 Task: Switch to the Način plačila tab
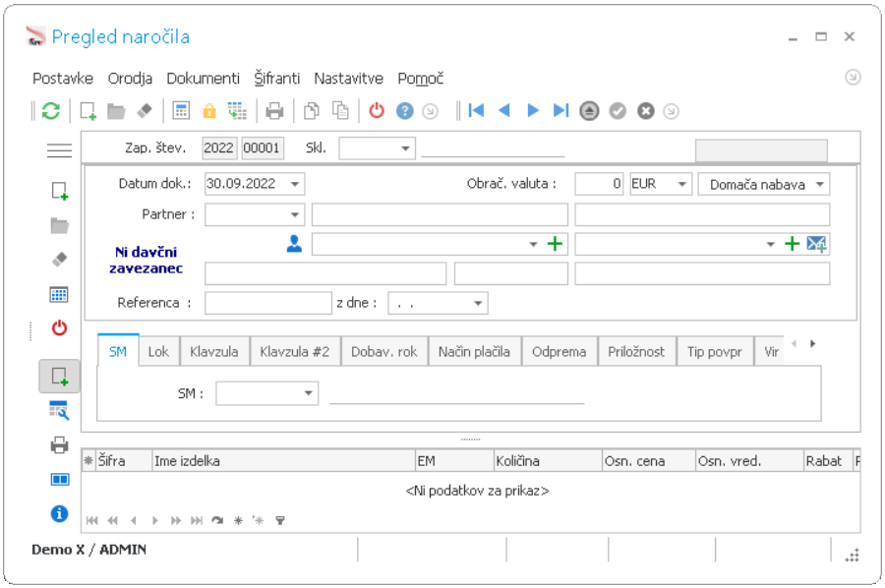[x=474, y=352]
